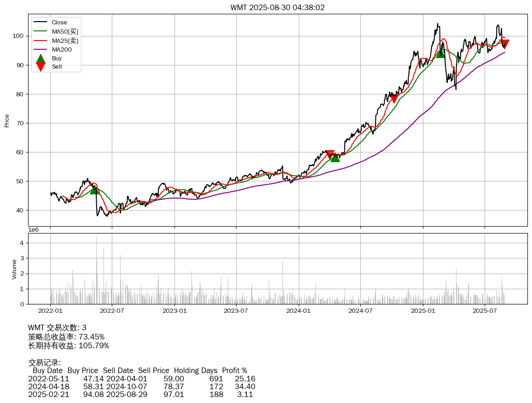Click the black Close line sample in legend
This screenshot has width=532, height=403.
tap(40, 23)
